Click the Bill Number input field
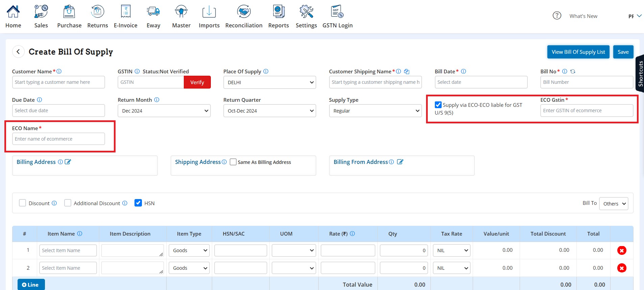644x290 pixels. (587, 82)
